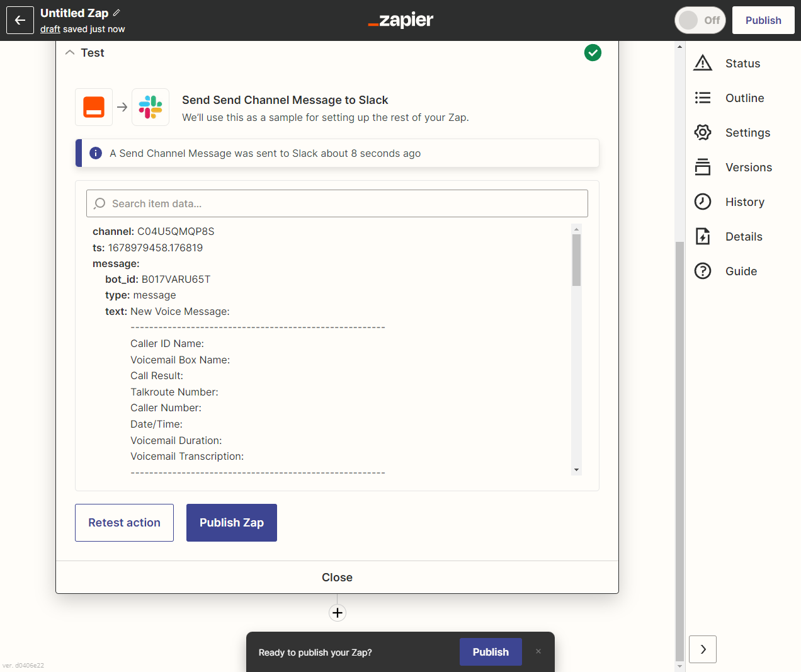The image size is (801, 672).
Task: Dismiss the Ready to publish prompt
Action: tap(538, 651)
